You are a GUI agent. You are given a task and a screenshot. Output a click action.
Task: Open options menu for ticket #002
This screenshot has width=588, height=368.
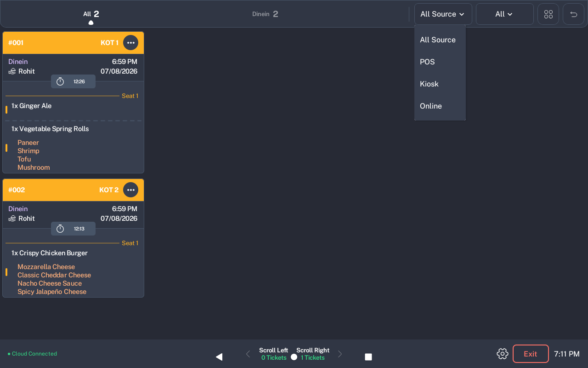click(131, 190)
